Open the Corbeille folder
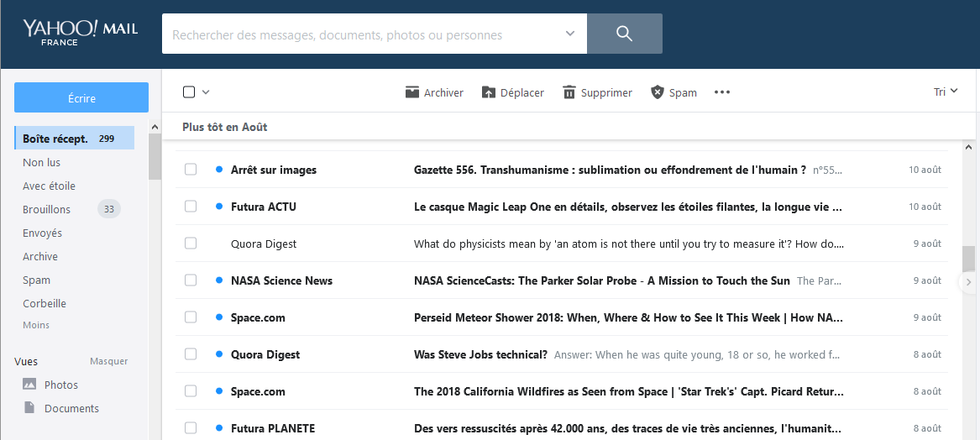 coord(45,304)
